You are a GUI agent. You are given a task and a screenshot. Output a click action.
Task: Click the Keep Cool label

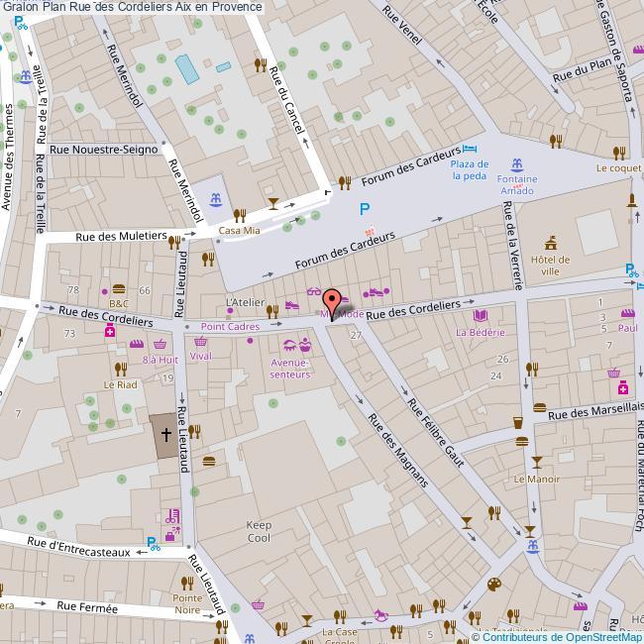259,531
